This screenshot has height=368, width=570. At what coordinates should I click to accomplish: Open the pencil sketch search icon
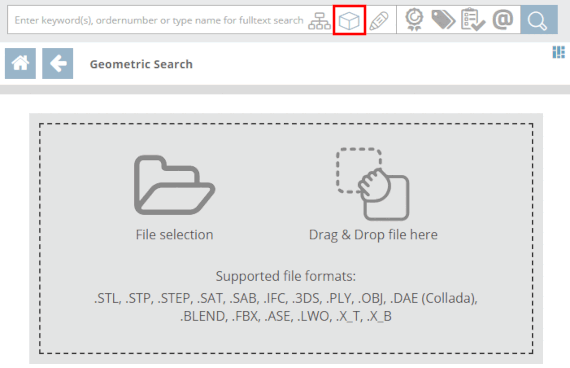click(x=379, y=21)
